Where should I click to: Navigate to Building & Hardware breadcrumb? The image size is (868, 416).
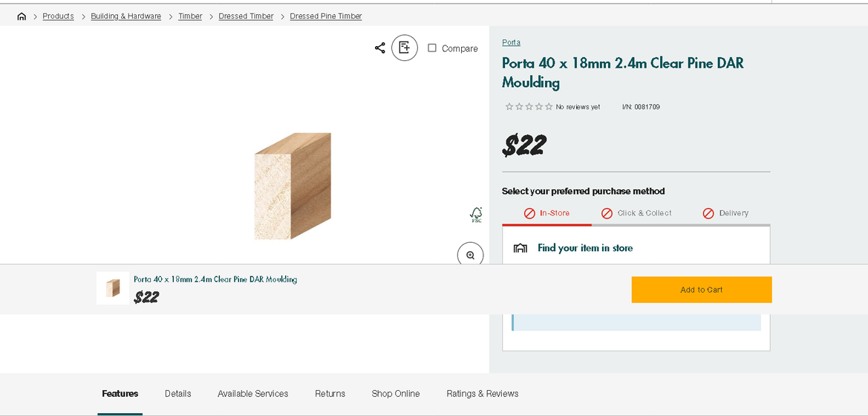[x=126, y=16]
